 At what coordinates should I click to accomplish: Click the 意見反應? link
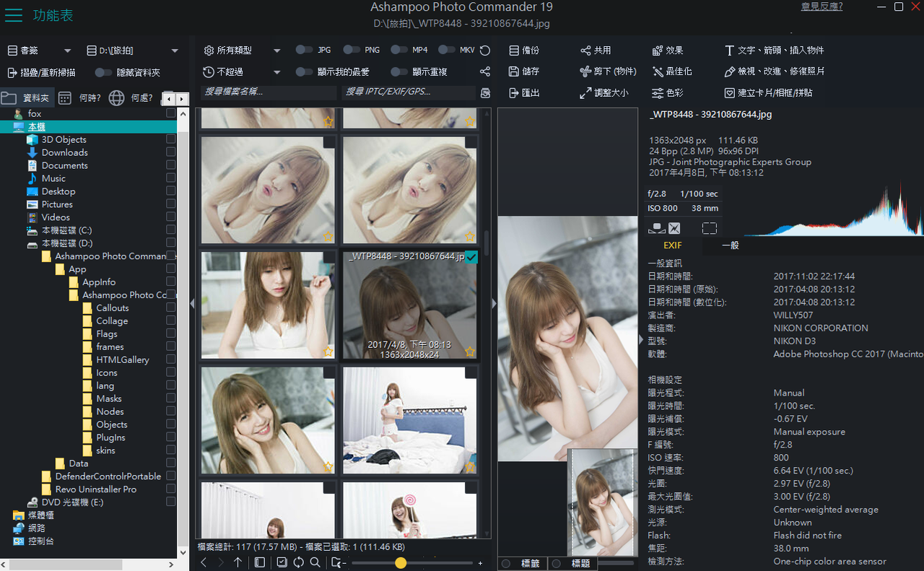pos(821,6)
